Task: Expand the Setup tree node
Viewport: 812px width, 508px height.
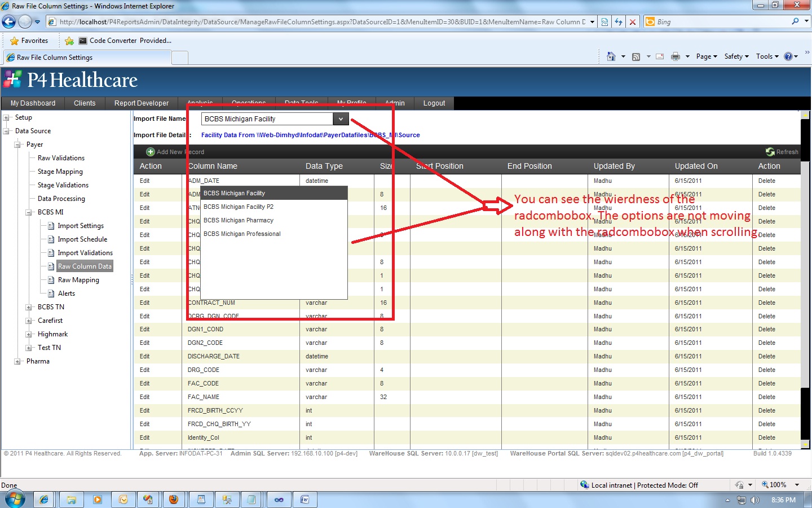Action: pos(6,117)
